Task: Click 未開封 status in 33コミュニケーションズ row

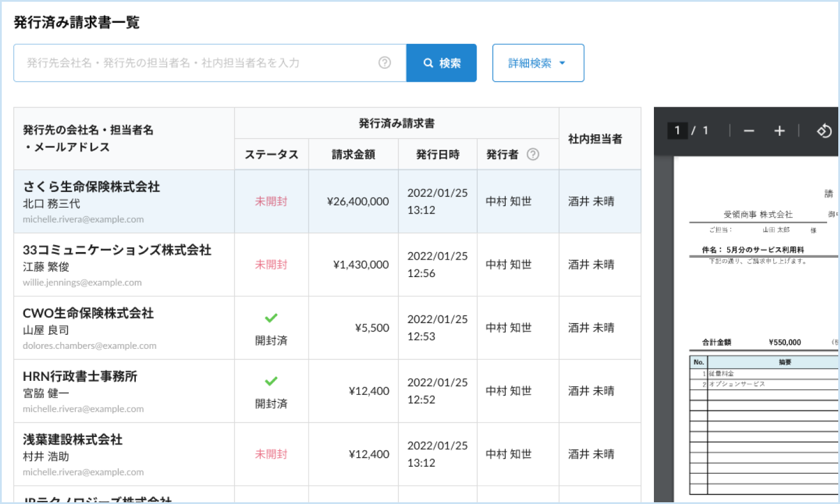Action: 271,264
